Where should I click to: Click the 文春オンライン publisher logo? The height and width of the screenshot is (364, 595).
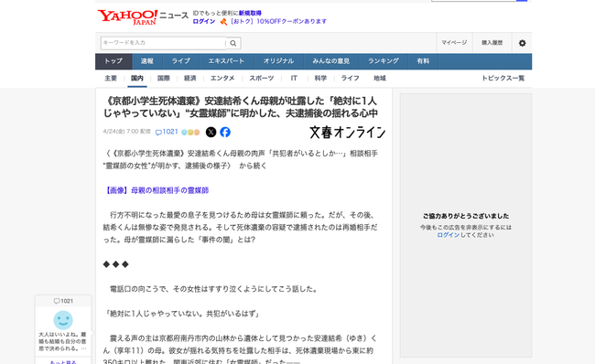(347, 133)
